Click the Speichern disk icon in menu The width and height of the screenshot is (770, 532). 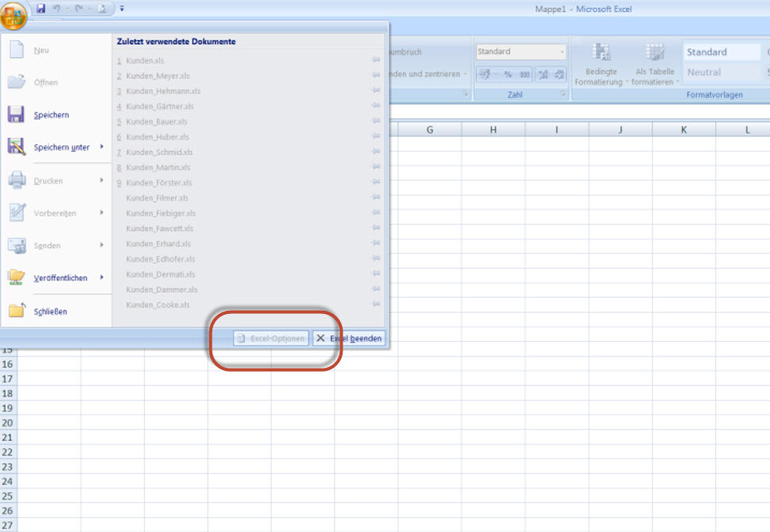(x=17, y=115)
